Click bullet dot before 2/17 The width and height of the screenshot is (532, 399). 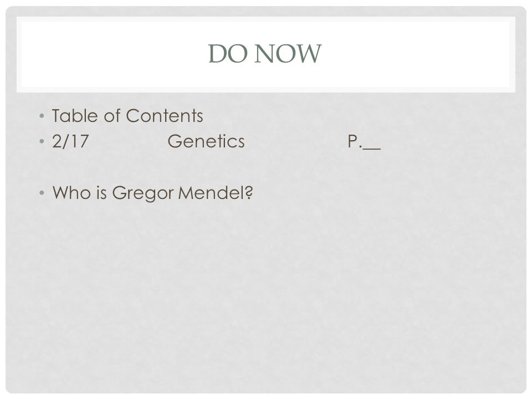[42, 141]
